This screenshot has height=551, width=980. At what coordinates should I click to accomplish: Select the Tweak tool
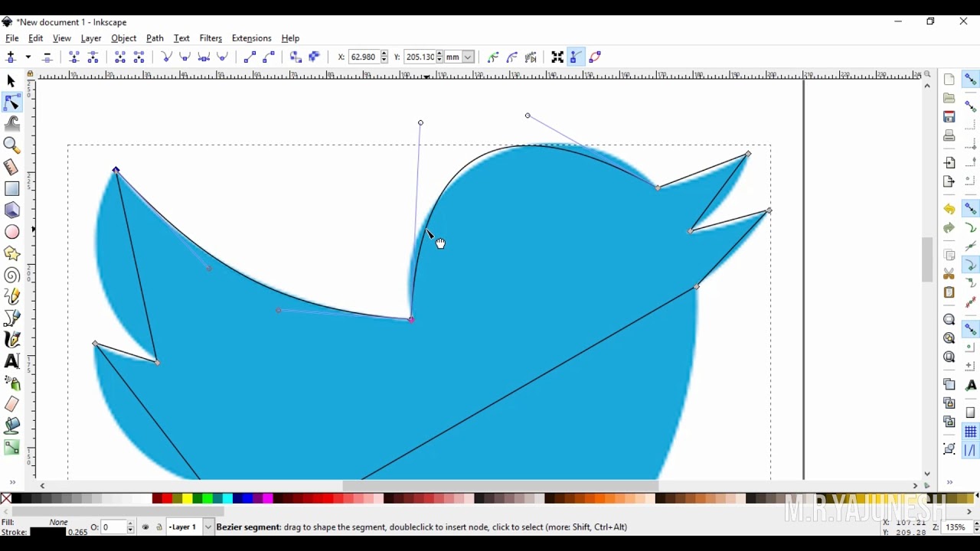pos(11,124)
